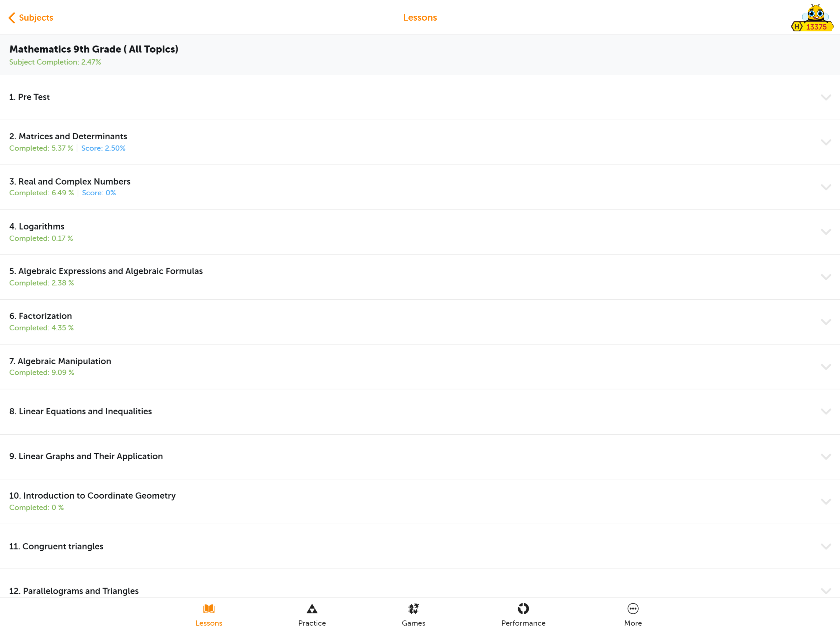Click 'Completed: 6.49 %' text
Screen dimensions: 840x630
click(x=42, y=193)
